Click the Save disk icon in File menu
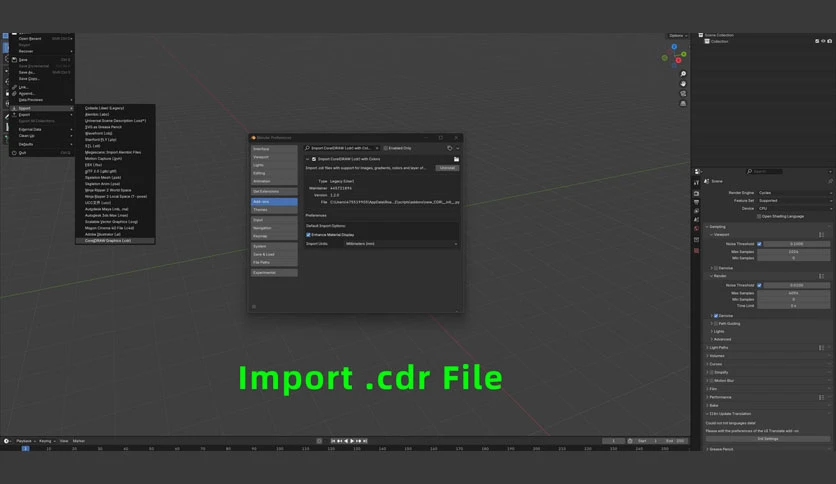 [14, 60]
